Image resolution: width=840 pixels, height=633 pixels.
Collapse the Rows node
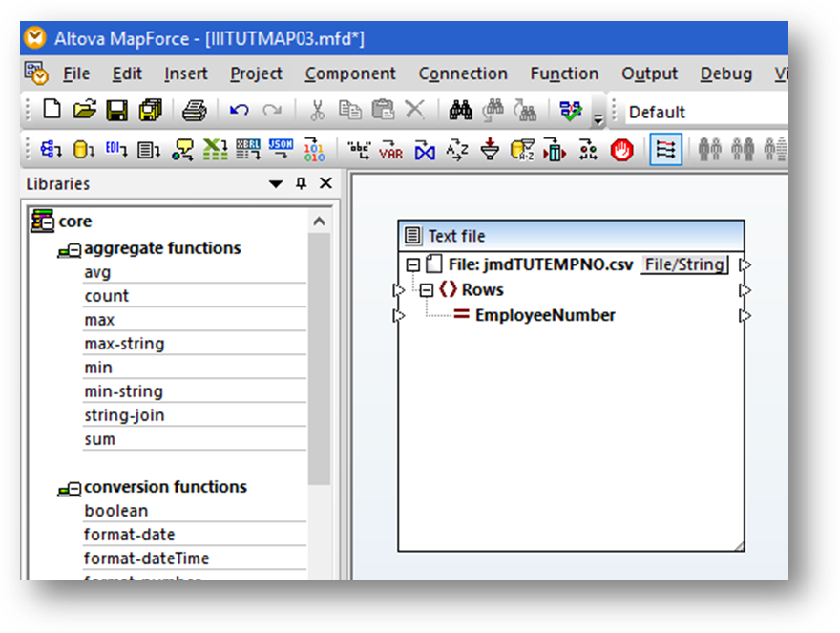pos(426,290)
